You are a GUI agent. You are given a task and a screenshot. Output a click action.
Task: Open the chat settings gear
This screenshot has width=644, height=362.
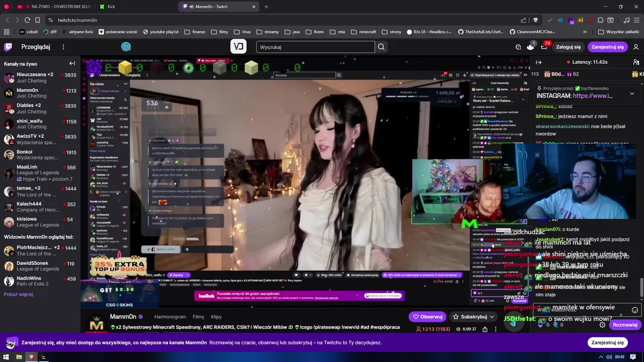pyautogui.click(x=602, y=325)
